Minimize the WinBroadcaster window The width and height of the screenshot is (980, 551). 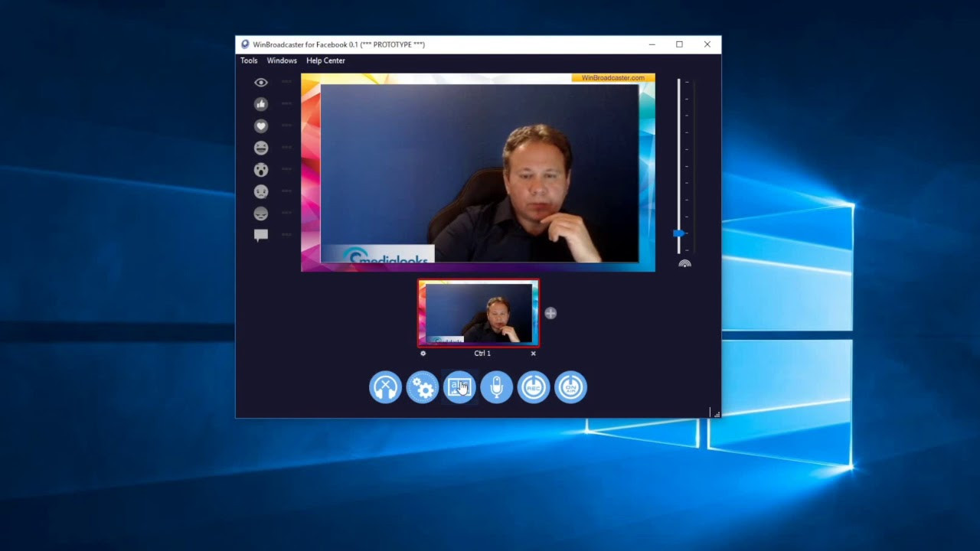click(x=652, y=44)
